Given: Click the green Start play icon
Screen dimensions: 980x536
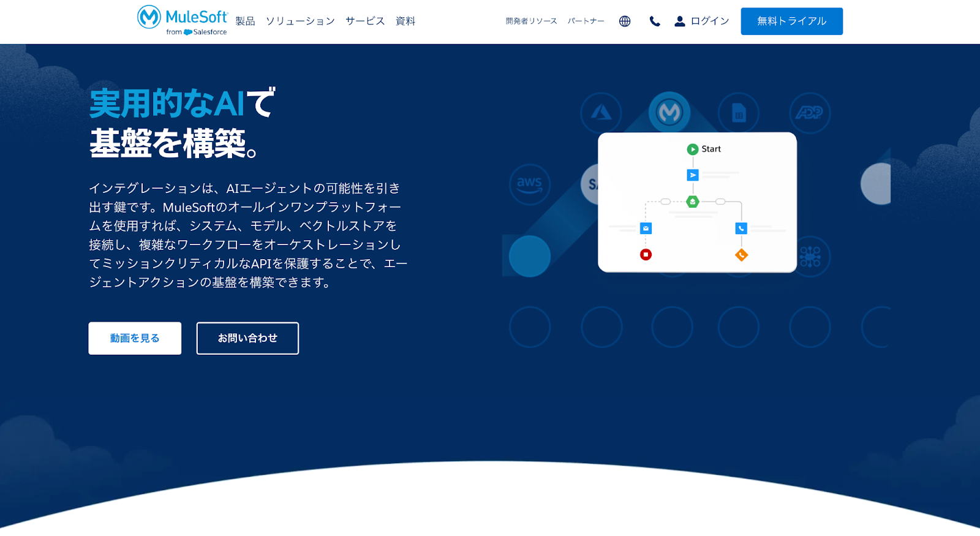Looking at the screenshot, I should (693, 149).
